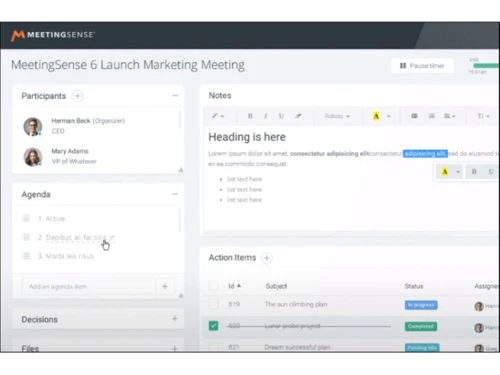Open the Decisions section
500x375 pixels.
pos(98,319)
